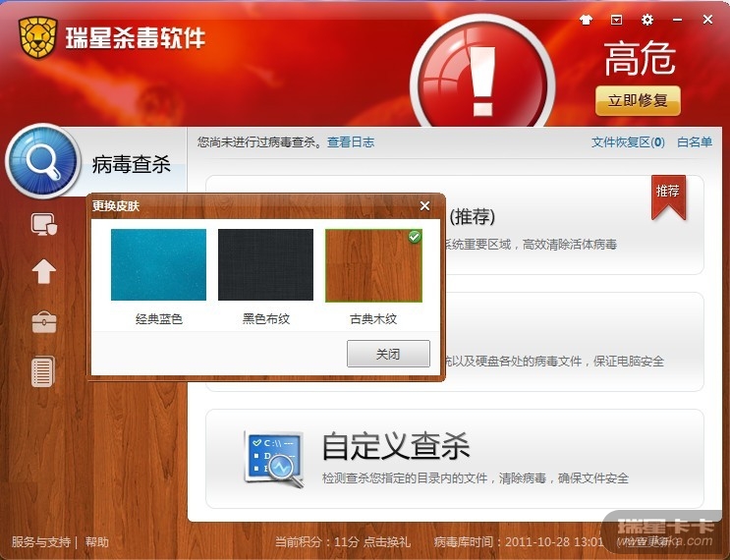Close the 更换皮肤 dialog with X
The height and width of the screenshot is (560, 730).
pos(424,205)
